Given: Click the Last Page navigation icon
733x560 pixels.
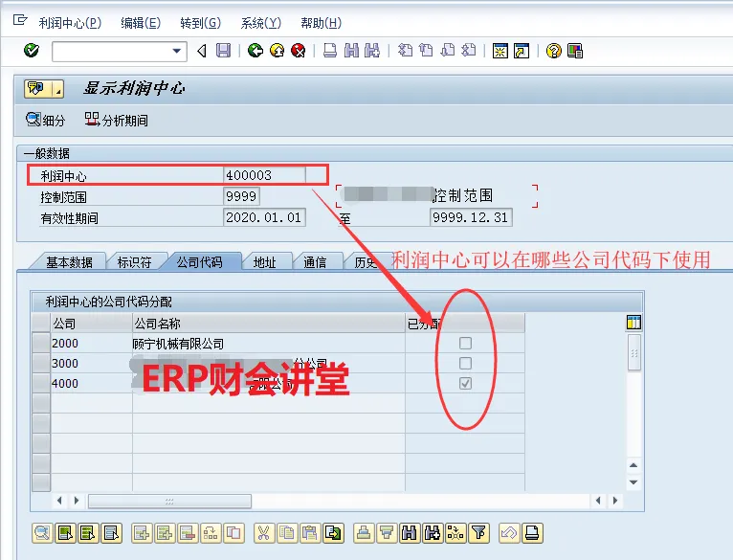Looking at the screenshot, I should (468, 51).
